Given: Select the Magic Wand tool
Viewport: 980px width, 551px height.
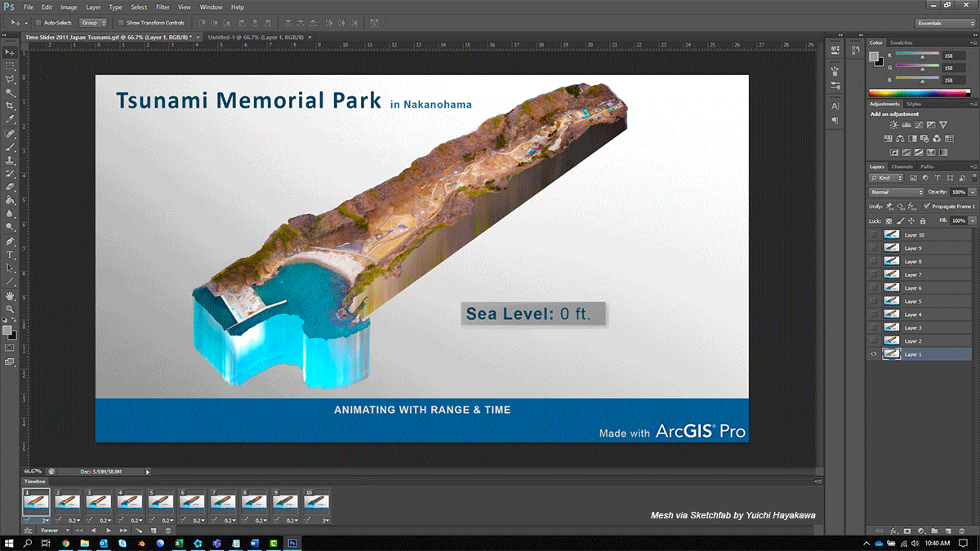Looking at the screenshot, I should point(10,92).
